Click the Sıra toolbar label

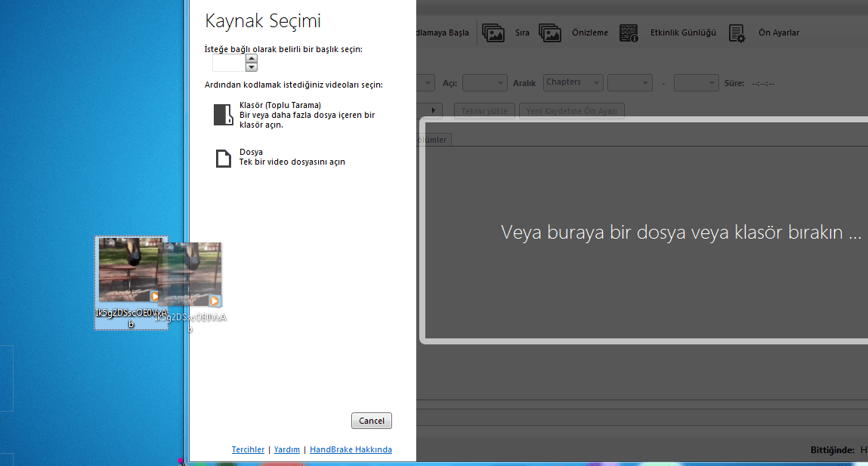[522, 32]
